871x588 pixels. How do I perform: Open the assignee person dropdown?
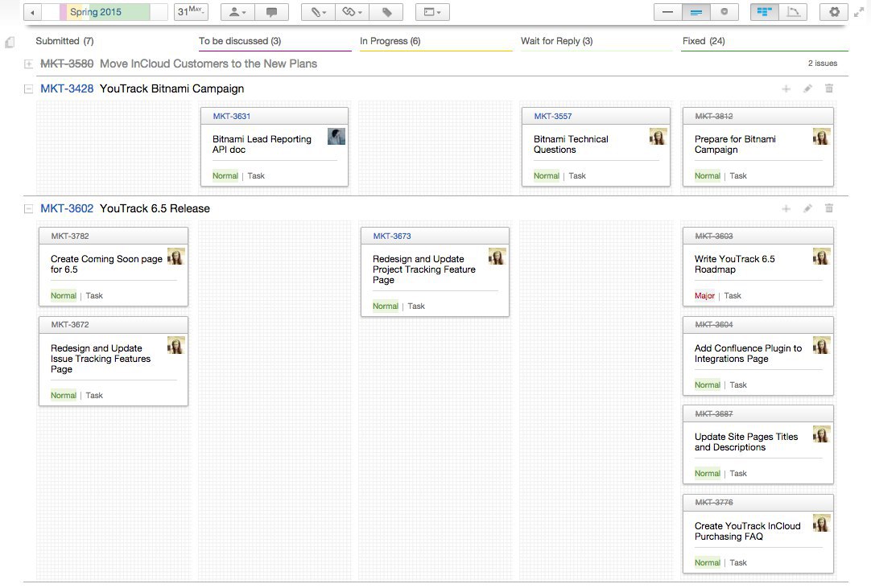point(237,12)
